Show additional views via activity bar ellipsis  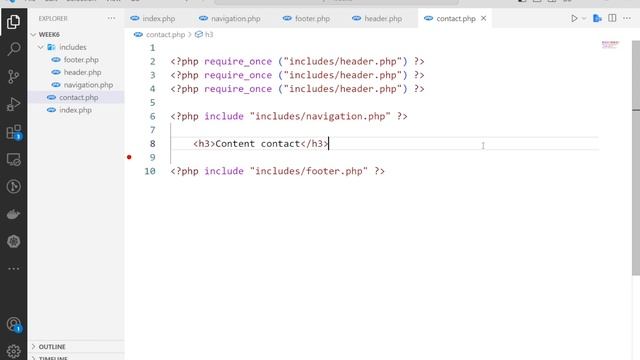click(13, 269)
